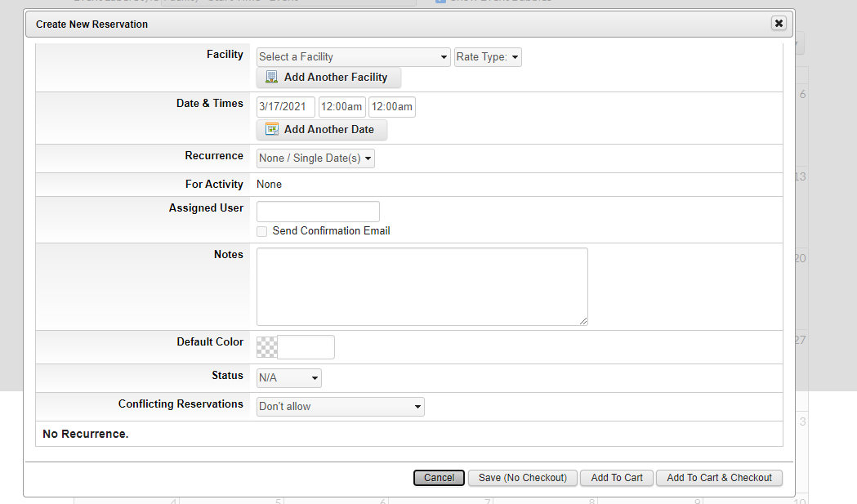Click the 'No Recurrence.' text
857x504 pixels.
tap(85, 434)
